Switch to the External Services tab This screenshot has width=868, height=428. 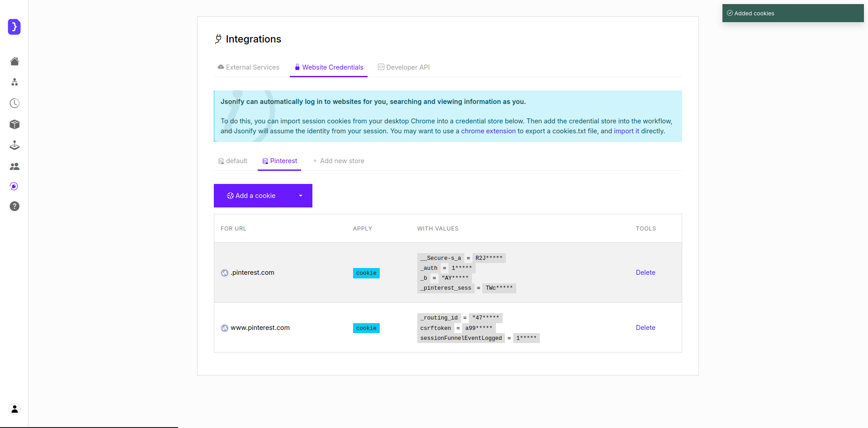tap(248, 67)
